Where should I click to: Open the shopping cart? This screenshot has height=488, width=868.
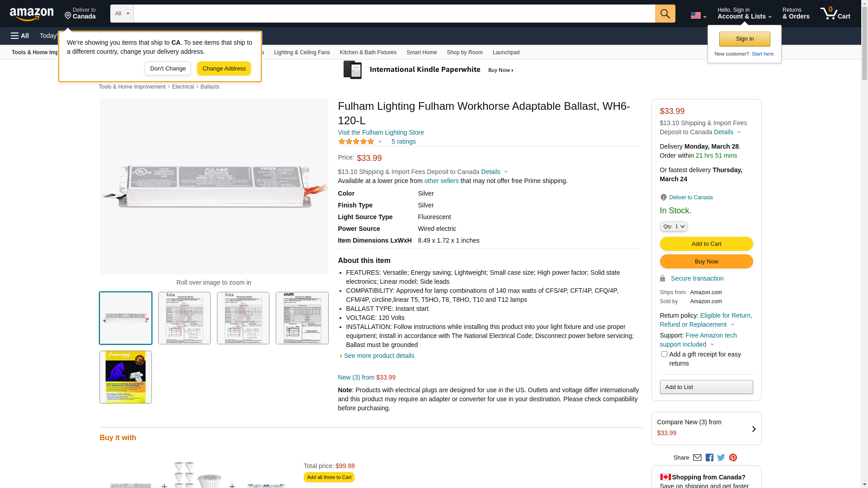pos(835,14)
